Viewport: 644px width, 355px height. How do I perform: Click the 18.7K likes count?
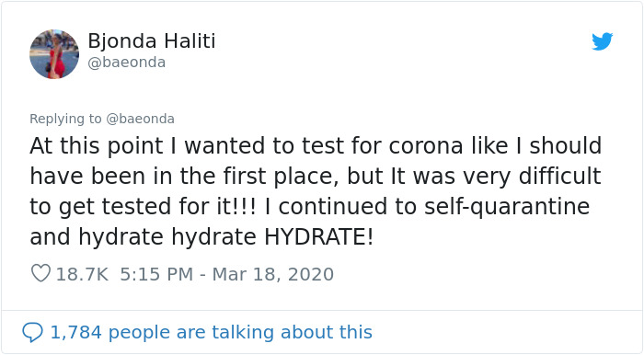point(82,274)
